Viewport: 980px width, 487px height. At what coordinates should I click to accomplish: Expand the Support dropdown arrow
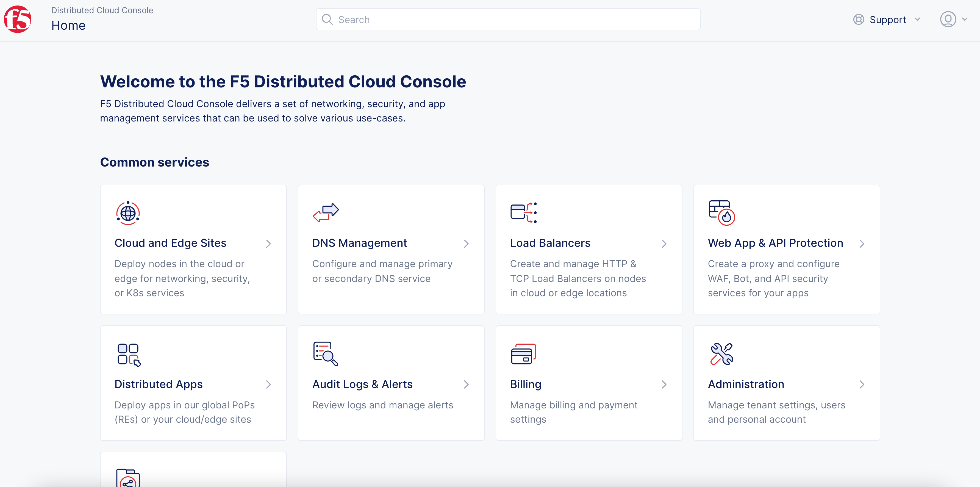[917, 19]
